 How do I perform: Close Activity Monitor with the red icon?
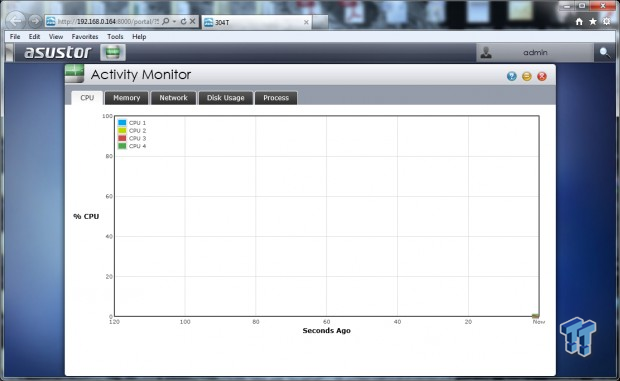click(x=542, y=76)
